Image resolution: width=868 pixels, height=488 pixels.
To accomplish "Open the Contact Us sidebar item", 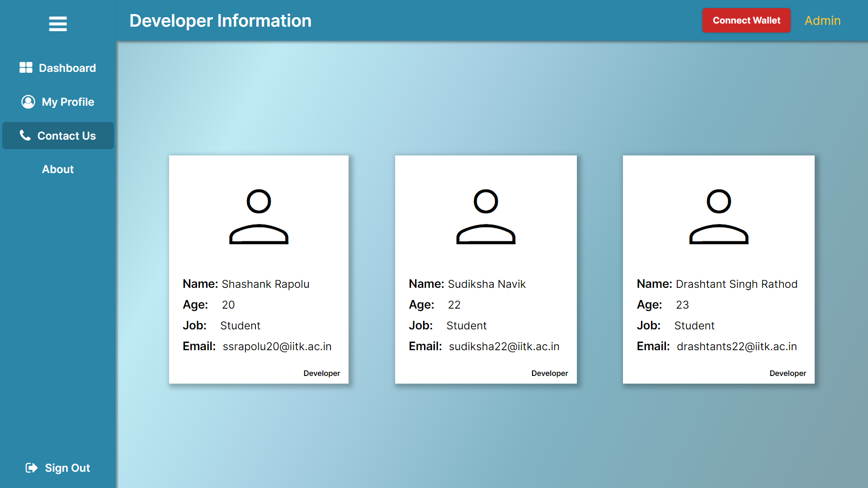I will click(x=66, y=136).
